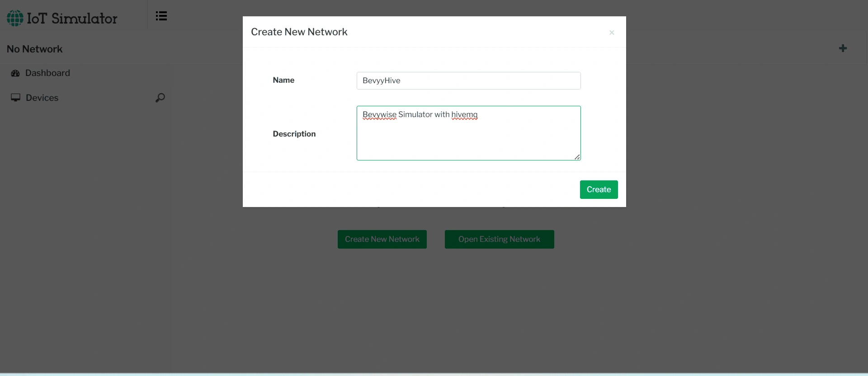Grab the Description textarea resize handle
Screen dimensions: 868x376
point(577,157)
